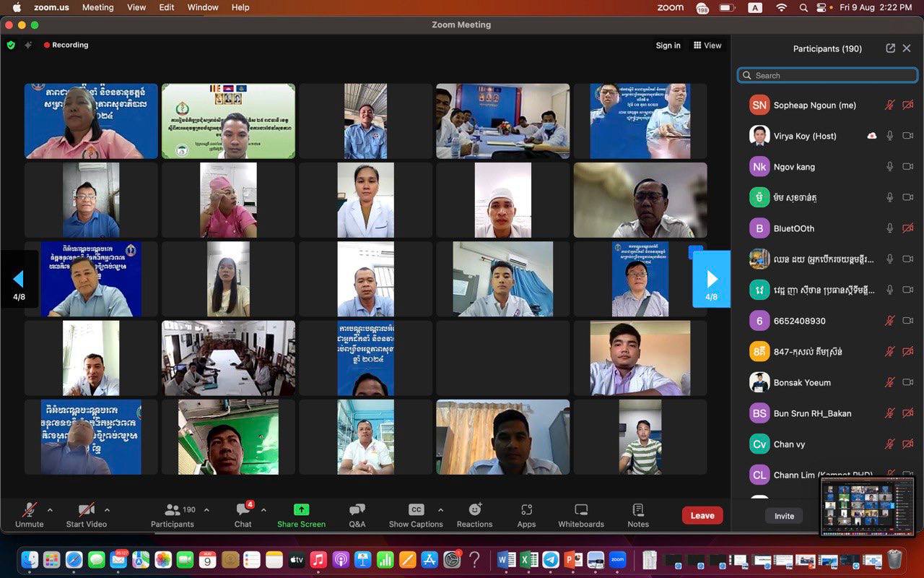This screenshot has height=578, width=924.
Task: Open PowerPoint from the Dock
Action: [573, 559]
